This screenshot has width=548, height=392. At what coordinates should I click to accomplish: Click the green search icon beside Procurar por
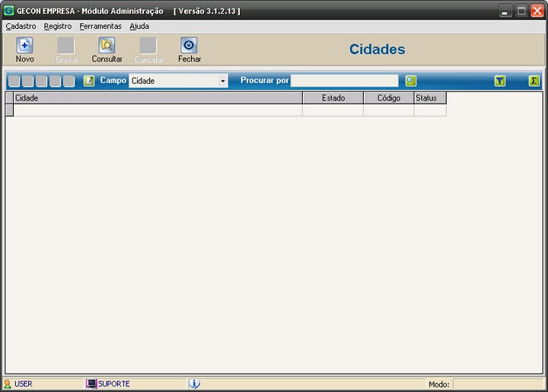tap(411, 81)
